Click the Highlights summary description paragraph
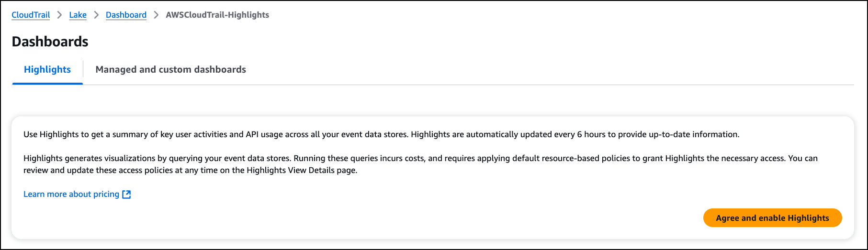 tap(381, 134)
